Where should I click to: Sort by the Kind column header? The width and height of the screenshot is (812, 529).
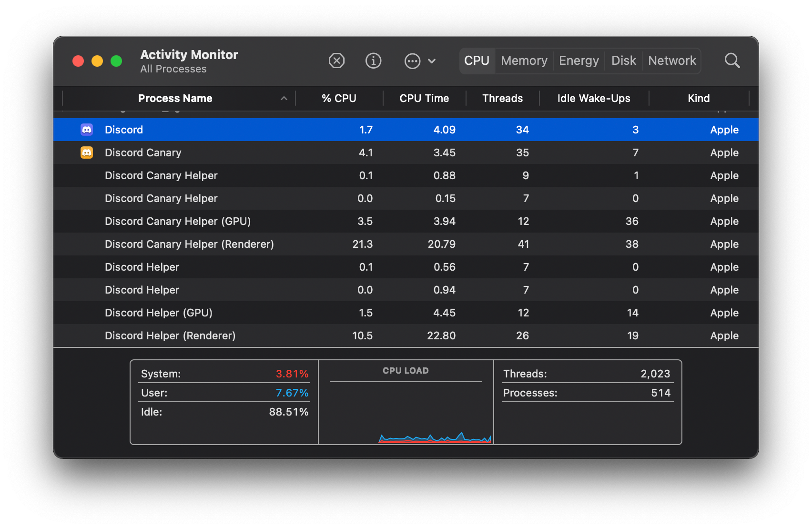(699, 98)
